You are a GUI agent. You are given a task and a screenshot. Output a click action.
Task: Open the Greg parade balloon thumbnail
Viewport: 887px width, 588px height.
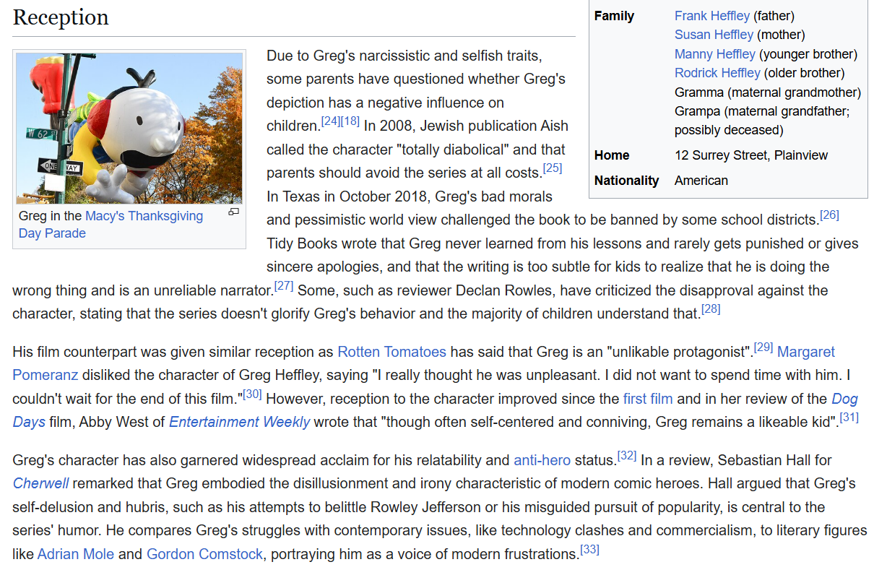click(x=129, y=128)
